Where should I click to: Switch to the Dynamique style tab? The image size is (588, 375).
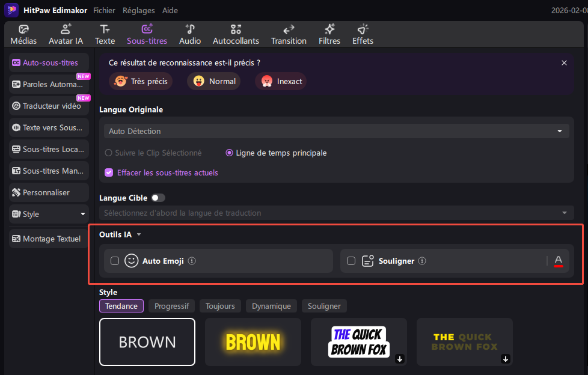tap(271, 306)
